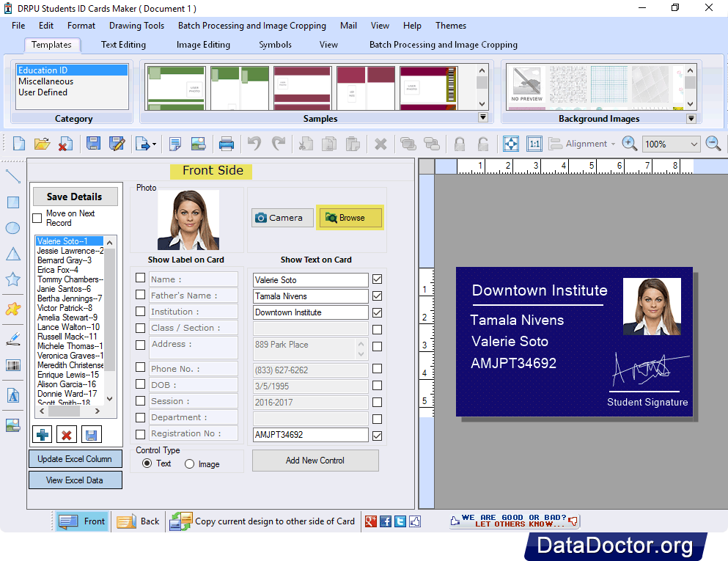Uncheck Show Text for AMJPT34692

[378, 436]
